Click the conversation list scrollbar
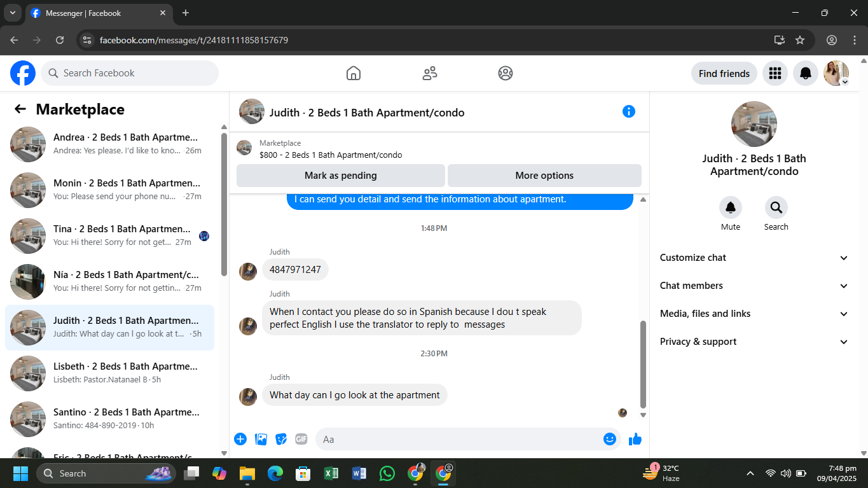The width and height of the screenshot is (868, 488). point(224,204)
